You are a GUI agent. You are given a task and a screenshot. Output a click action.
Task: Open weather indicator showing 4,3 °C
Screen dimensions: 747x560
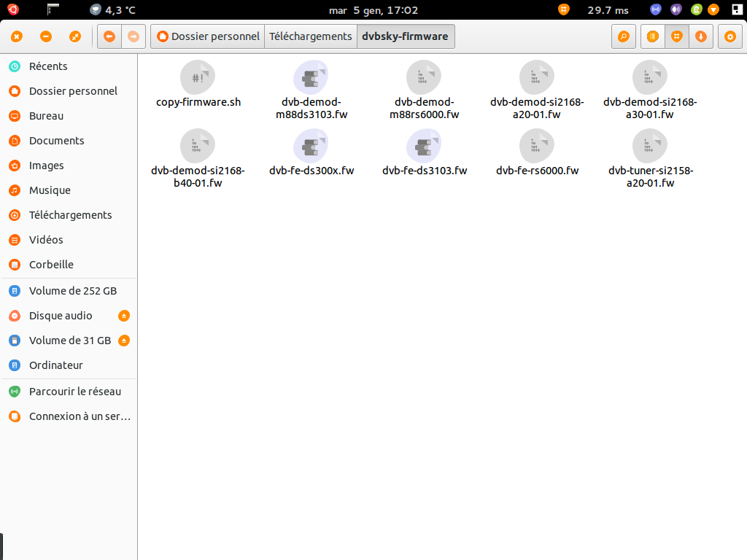pyautogui.click(x=113, y=10)
